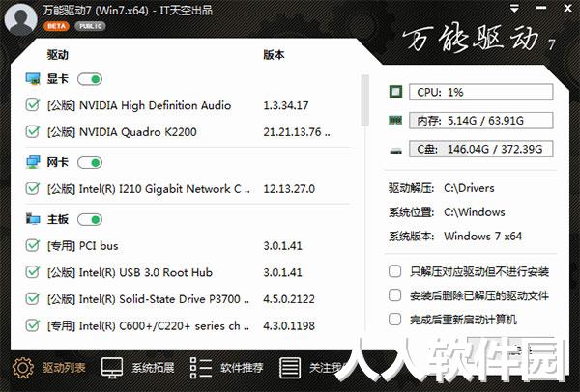Click the 关注我们 document icon
The width and height of the screenshot is (580, 392).
point(290,368)
